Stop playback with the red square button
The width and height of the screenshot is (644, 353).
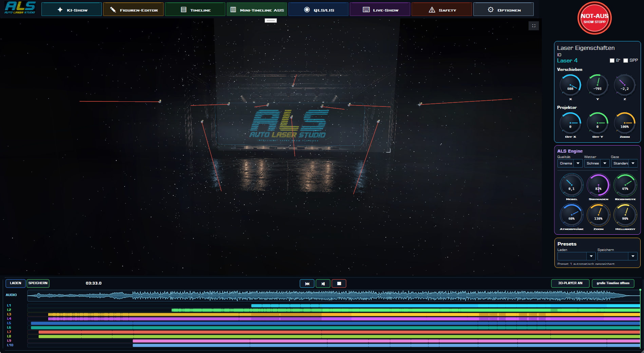coord(339,283)
